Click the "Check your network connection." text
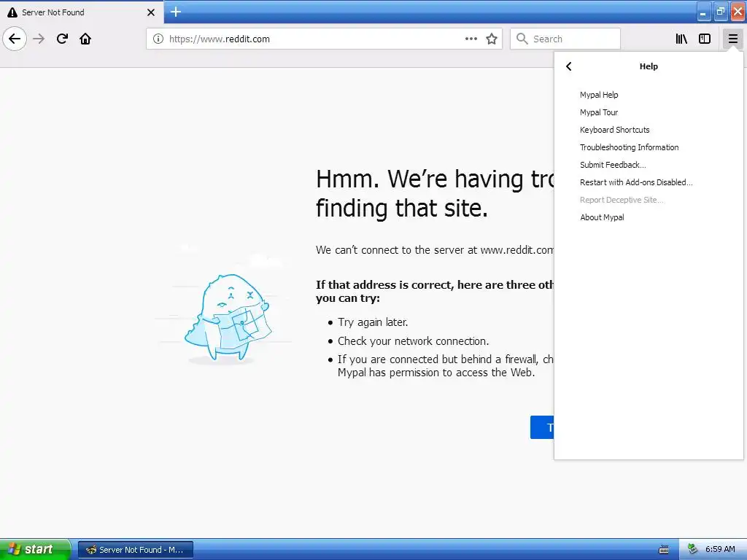 (413, 341)
